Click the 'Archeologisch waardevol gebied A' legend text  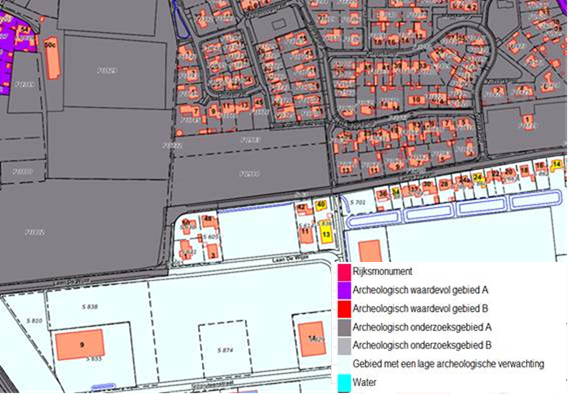point(420,290)
